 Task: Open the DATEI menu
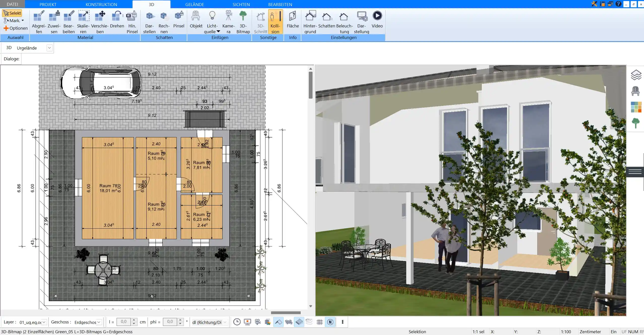[12, 4]
